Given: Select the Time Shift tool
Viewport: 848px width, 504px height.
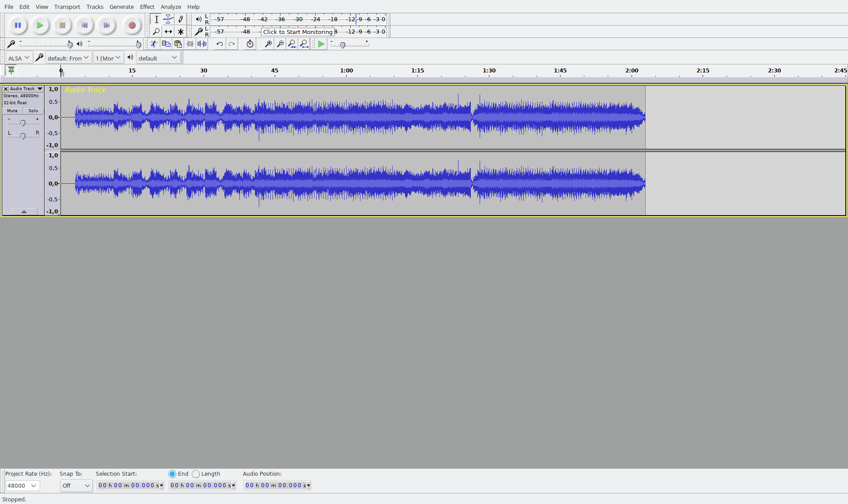Looking at the screenshot, I should click(168, 32).
